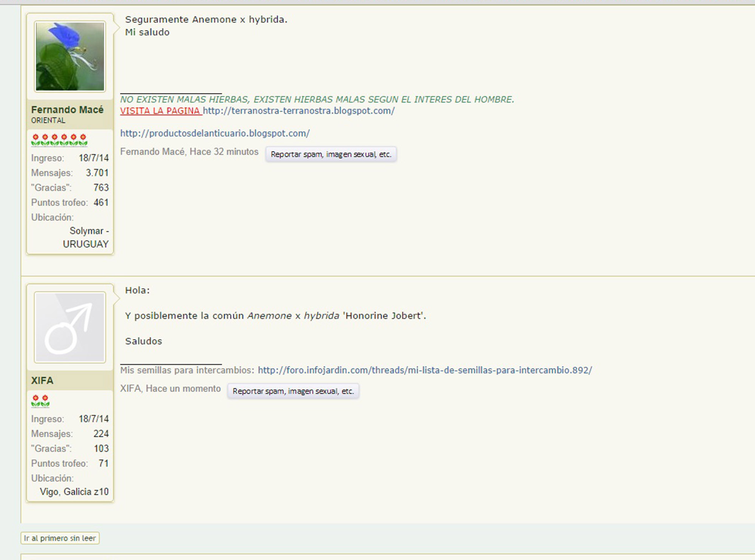Click XIFA's two-flower rank icons
The image size is (755, 560).
(x=40, y=401)
